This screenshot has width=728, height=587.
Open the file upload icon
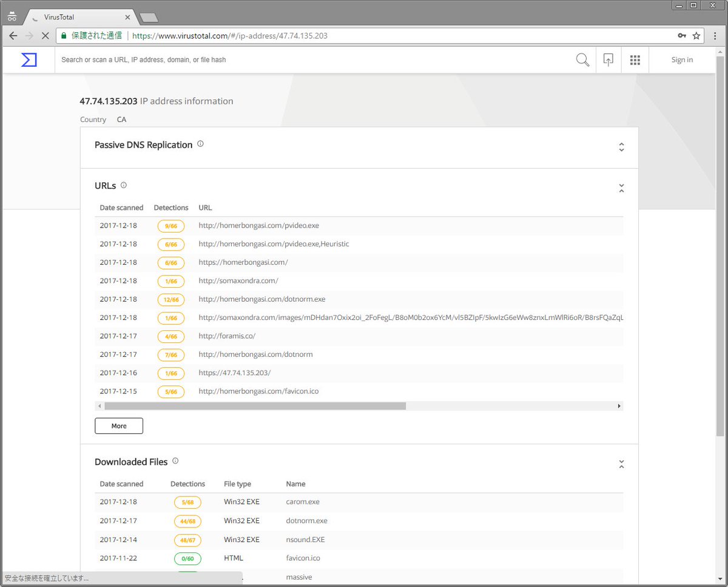click(x=608, y=59)
